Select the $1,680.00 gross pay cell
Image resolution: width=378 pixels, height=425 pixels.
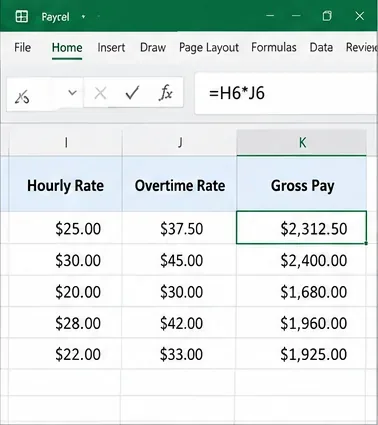pyautogui.click(x=302, y=291)
